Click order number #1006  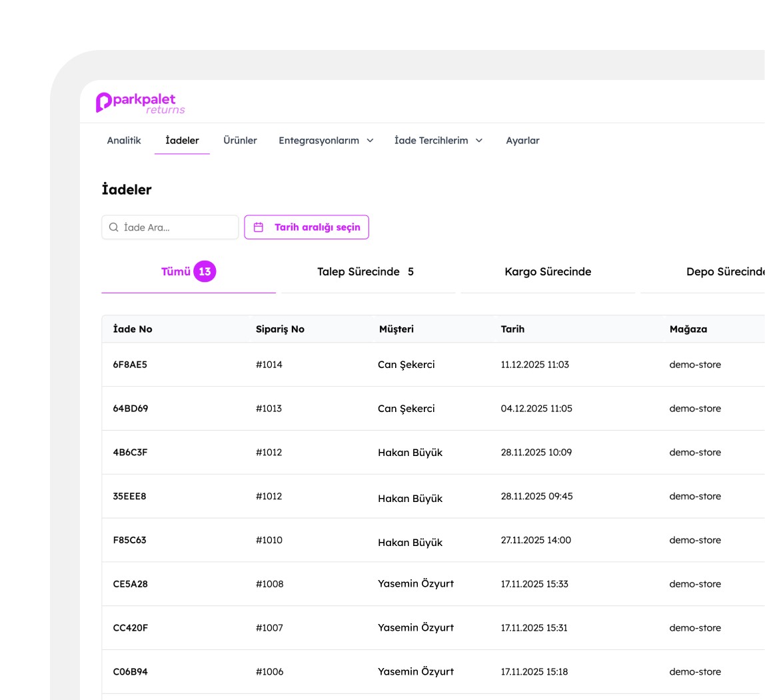[x=269, y=672]
